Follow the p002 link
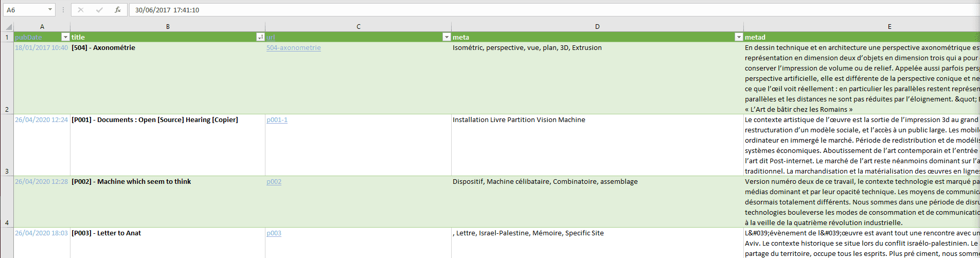 click(x=274, y=181)
